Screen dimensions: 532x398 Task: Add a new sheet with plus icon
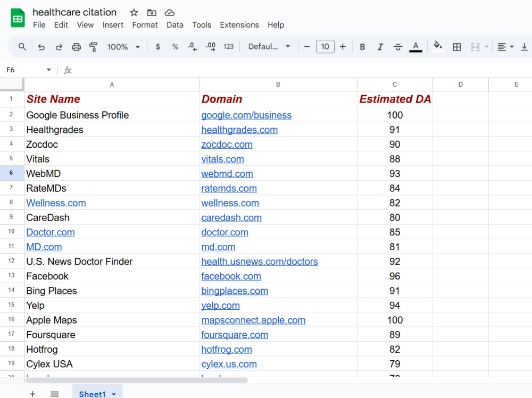coord(32,394)
